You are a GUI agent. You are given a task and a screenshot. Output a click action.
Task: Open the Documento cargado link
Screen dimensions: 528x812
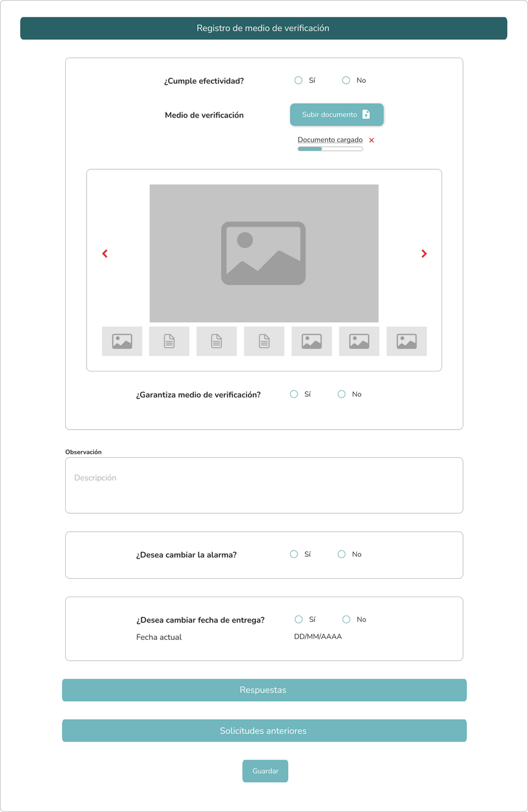[330, 140]
